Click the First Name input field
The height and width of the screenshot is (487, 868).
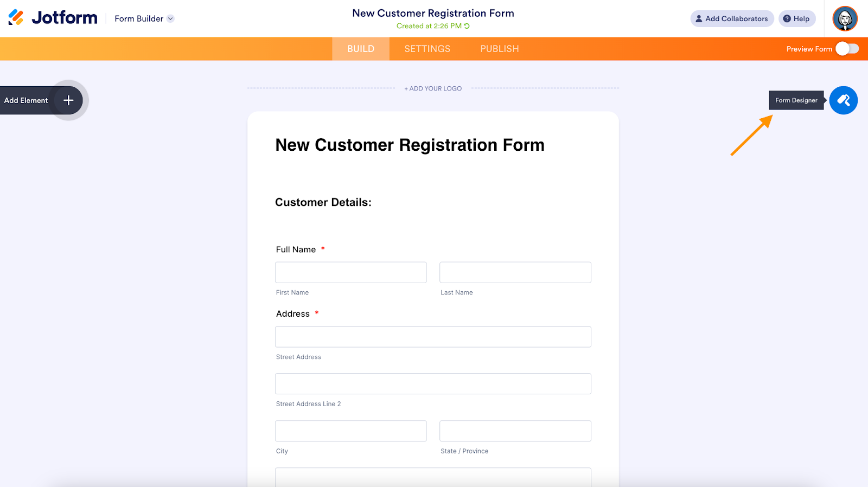click(x=350, y=272)
